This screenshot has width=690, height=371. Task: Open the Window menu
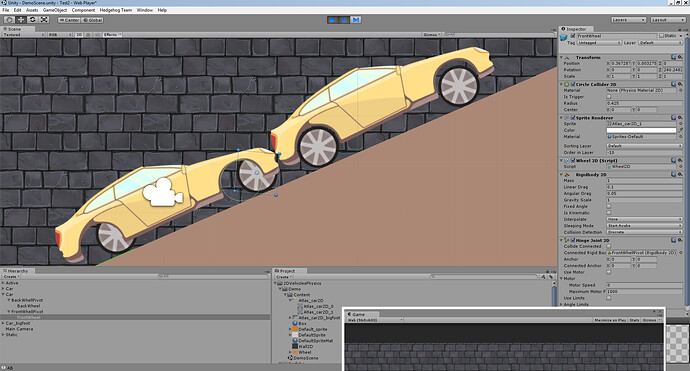[145, 10]
